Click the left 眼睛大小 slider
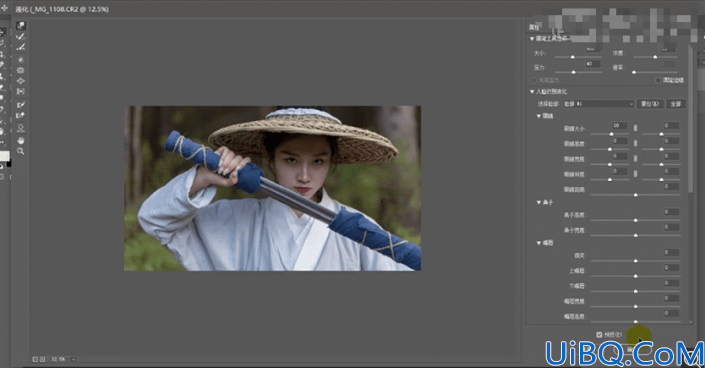Screen dimensions: 705x368 pos(609,134)
